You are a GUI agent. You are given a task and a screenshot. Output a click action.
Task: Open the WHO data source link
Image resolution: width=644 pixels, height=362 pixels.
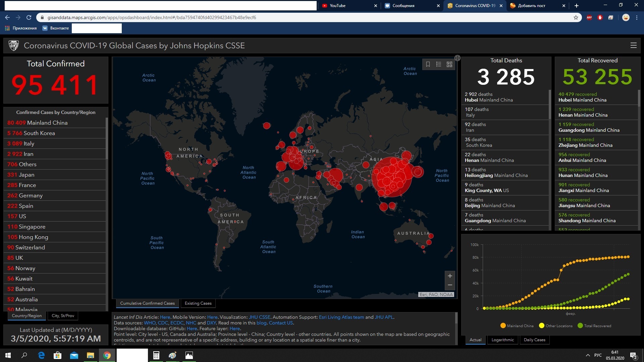coord(150,323)
